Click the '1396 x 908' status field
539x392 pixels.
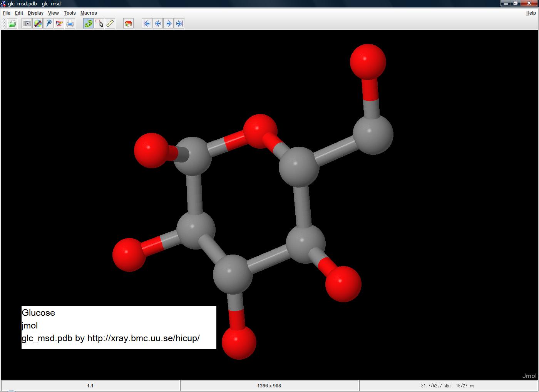point(269,385)
